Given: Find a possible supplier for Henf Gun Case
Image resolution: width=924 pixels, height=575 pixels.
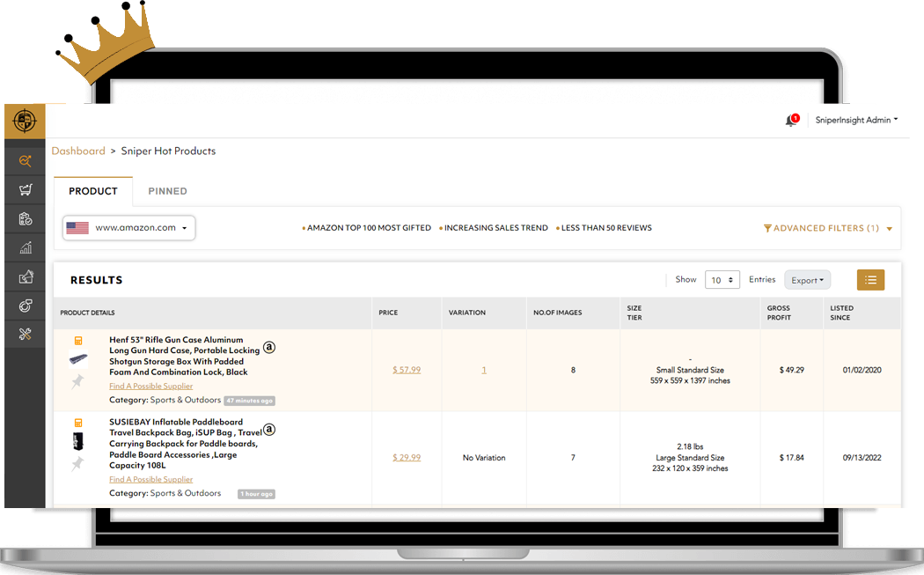Looking at the screenshot, I should click(x=150, y=387).
